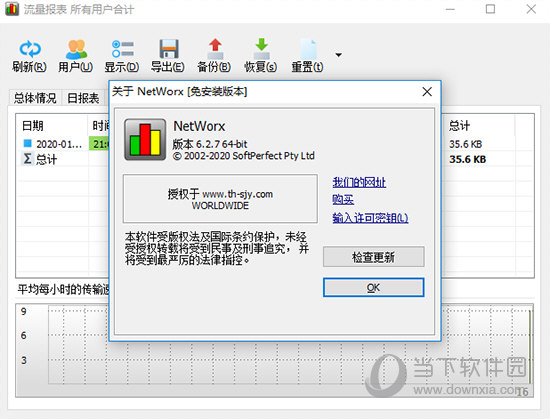Viewport: 550px width, 419px height.
Task: Click the Refresh (刷新) toolbar icon
Action: coord(29,49)
